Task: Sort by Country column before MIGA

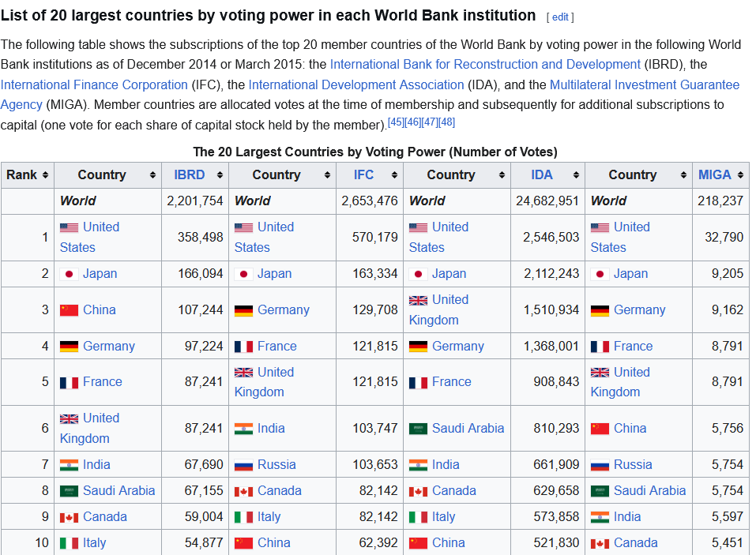Action: (x=683, y=175)
